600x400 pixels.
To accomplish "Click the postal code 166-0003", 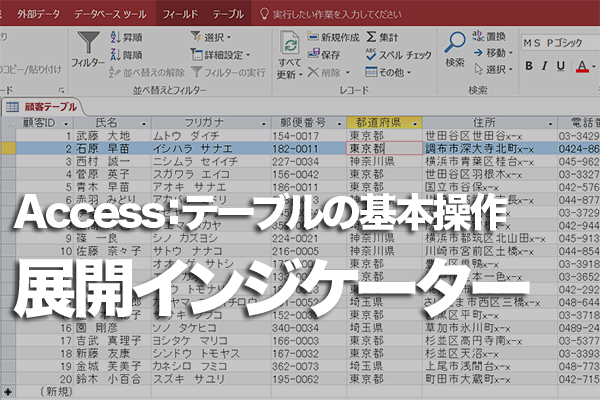I will tap(308, 341).
